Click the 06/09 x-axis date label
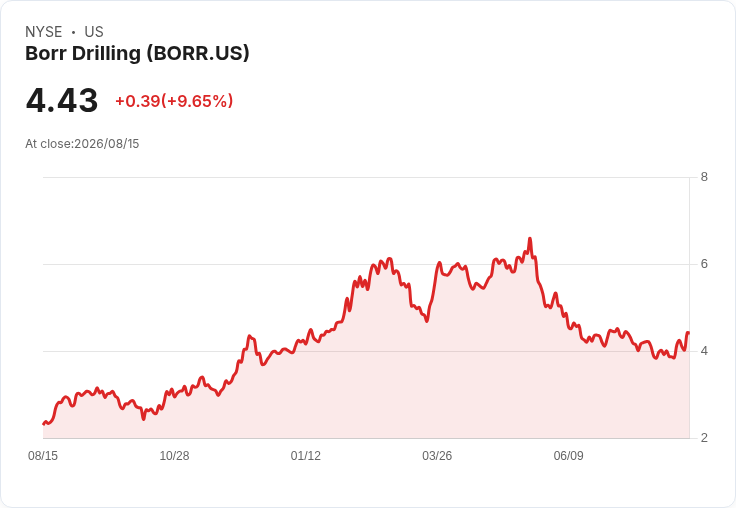Image resolution: width=736 pixels, height=508 pixels. (x=568, y=456)
